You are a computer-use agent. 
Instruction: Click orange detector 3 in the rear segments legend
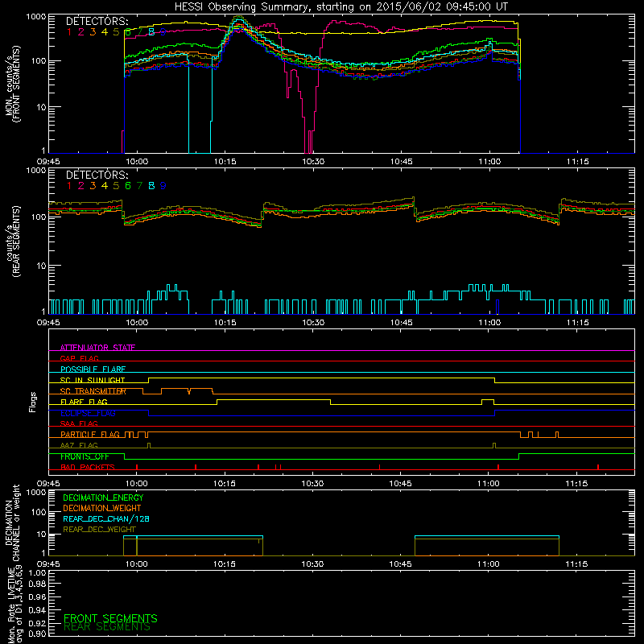point(93,186)
